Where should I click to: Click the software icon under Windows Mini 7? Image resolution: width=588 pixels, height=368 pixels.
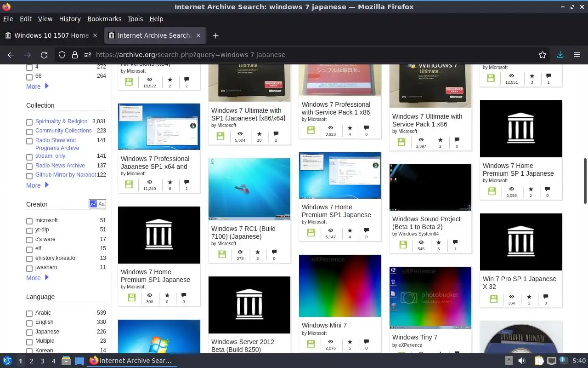pos(311,344)
